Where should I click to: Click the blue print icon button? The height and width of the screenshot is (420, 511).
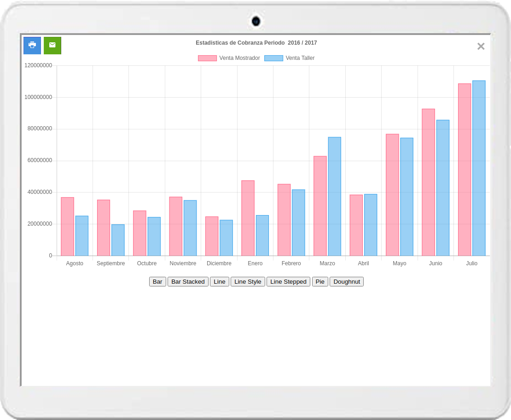click(x=32, y=46)
